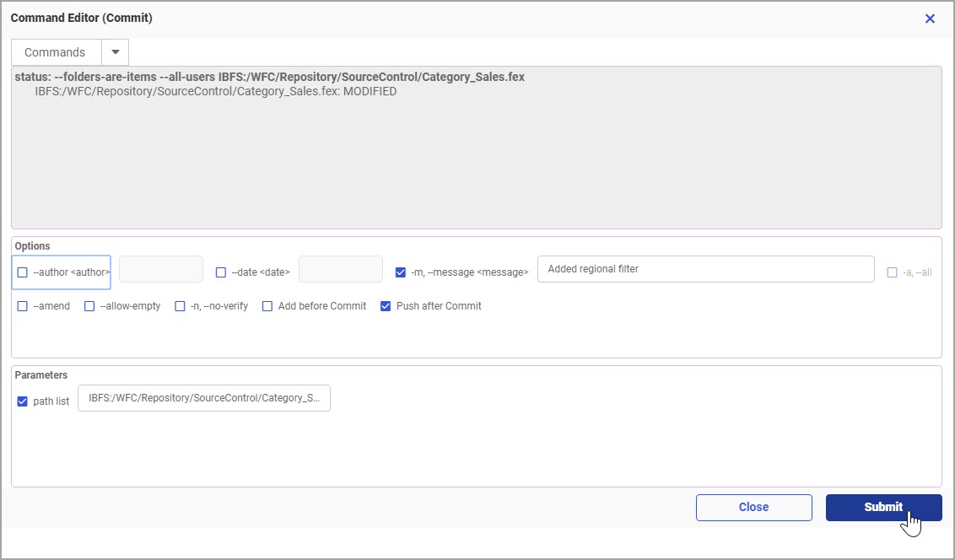Enable the --date checkbox
Screen dimensions: 955x560
pyautogui.click(x=221, y=272)
